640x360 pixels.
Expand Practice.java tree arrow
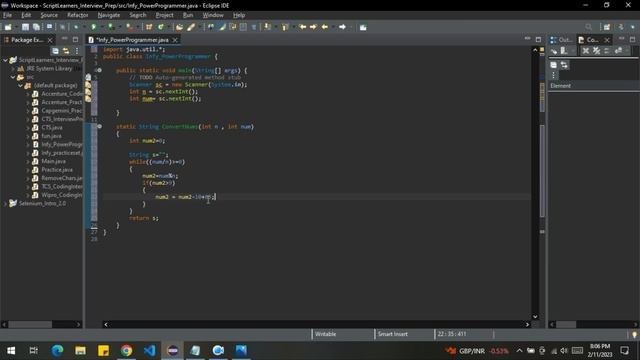tap(28, 170)
